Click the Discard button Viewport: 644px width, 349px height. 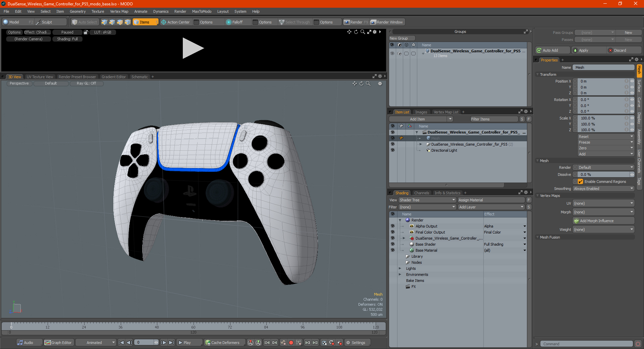pyautogui.click(x=624, y=50)
